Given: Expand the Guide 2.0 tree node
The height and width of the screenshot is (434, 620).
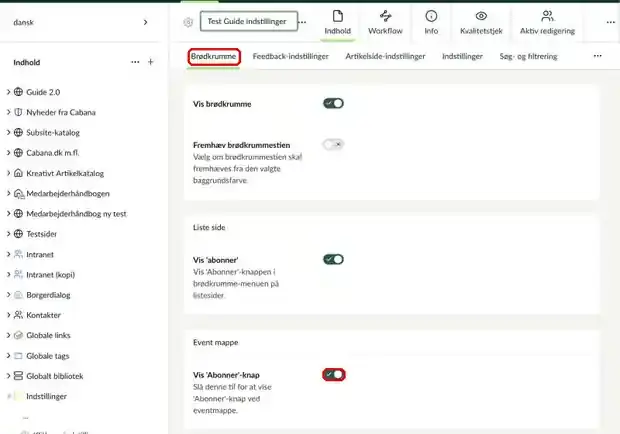Looking at the screenshot, I should click(x=8, y=92).
